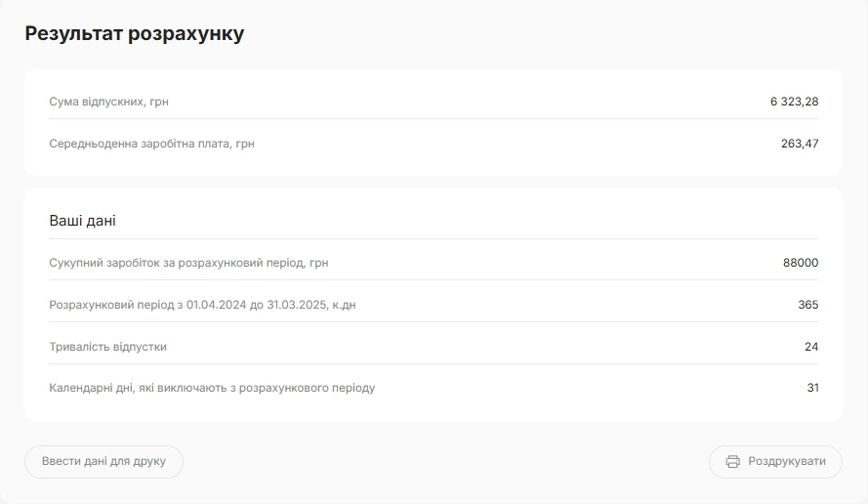868x504 pixels.
Task: Click the Тривалість відпустки label
Action: click(108, 347)
